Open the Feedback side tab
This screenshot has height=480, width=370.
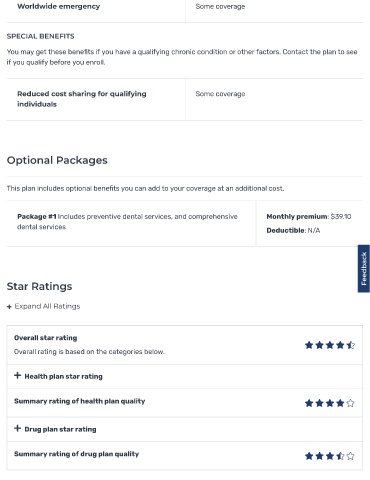(x=364, y=269)
